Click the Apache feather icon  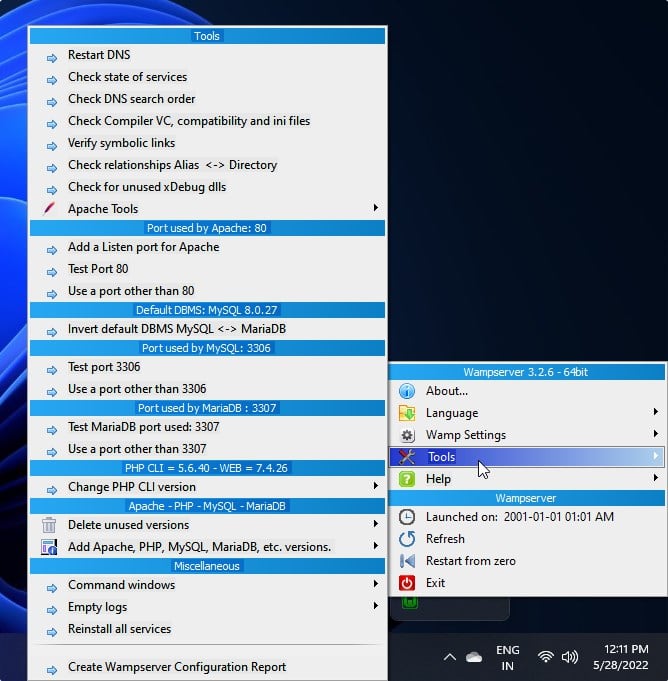(49, 209)
